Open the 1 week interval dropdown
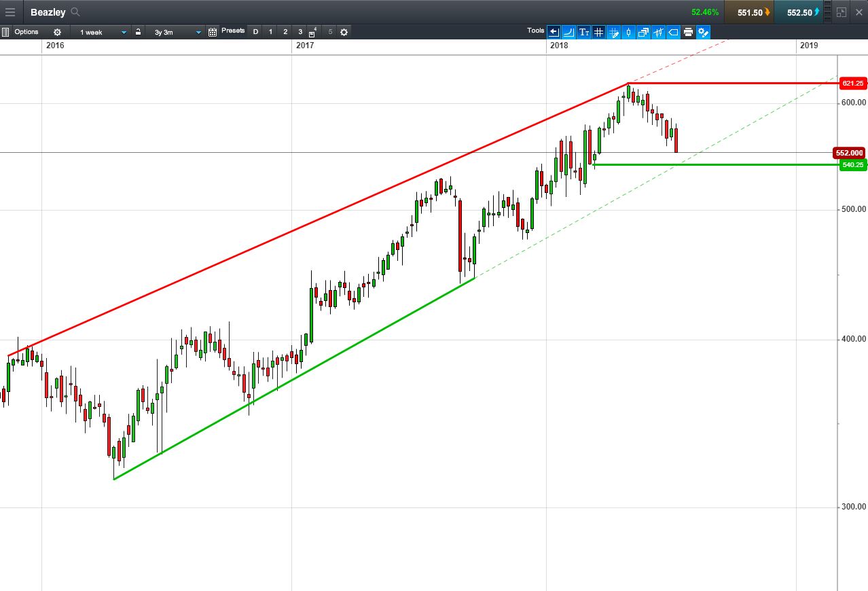This screenshot has height=591, width=868. [101, 32]
